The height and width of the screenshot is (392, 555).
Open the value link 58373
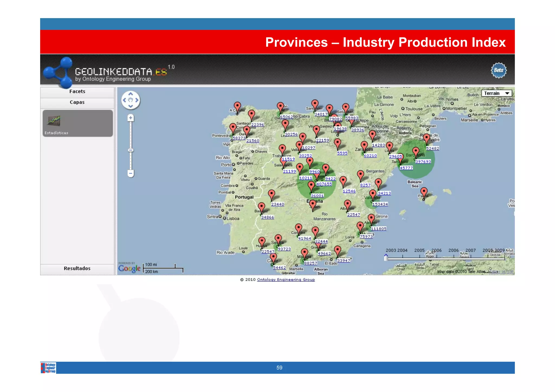[239, 138]
